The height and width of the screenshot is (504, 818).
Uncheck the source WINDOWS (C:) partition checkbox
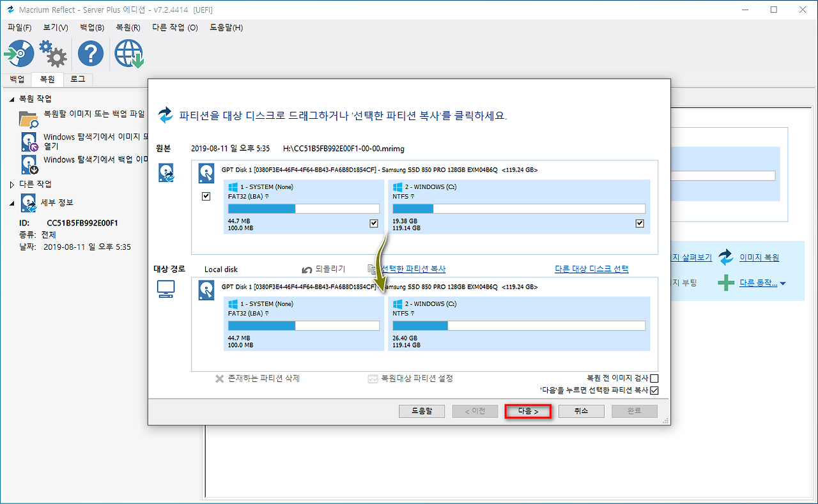click(640, 224)
